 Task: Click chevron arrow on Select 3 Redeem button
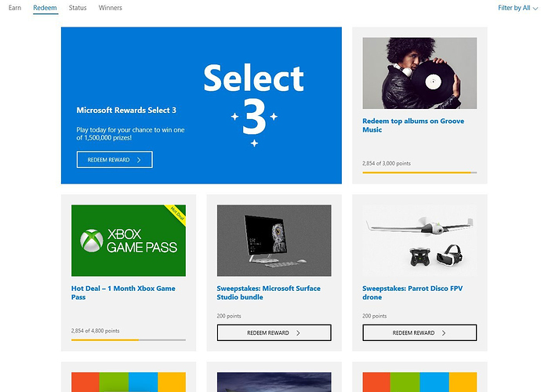point(139,160)
